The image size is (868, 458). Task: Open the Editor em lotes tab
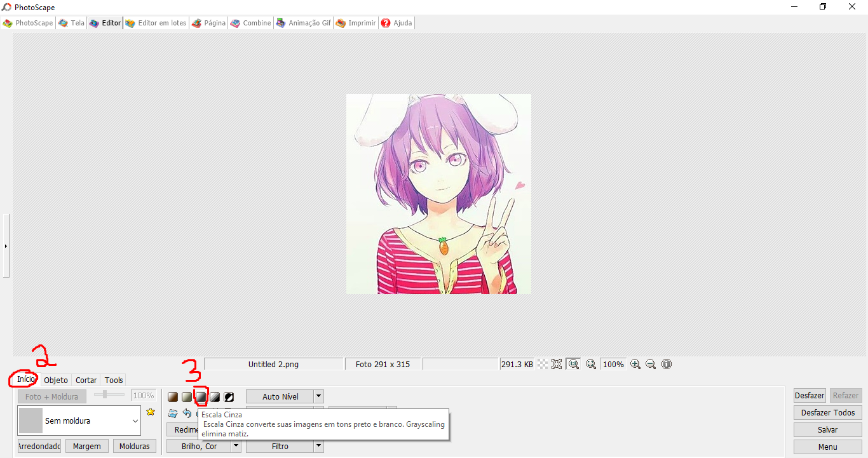point(156,23)
